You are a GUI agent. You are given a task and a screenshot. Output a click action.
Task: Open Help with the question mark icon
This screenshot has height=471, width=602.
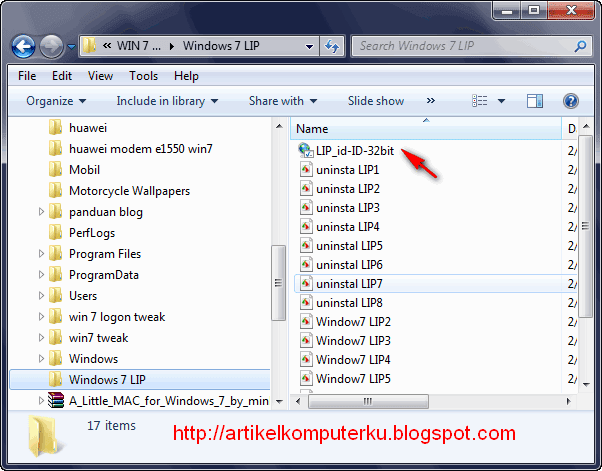tap(571, 101)
